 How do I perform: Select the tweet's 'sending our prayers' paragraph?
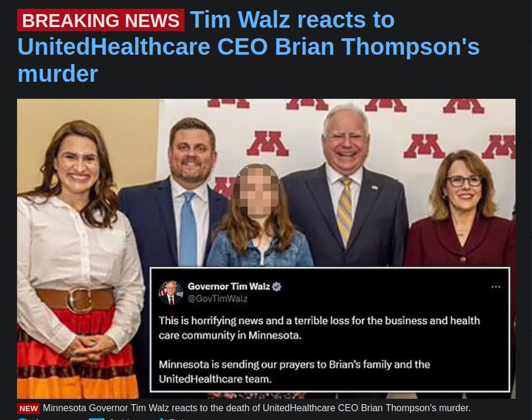pos(295,372)
